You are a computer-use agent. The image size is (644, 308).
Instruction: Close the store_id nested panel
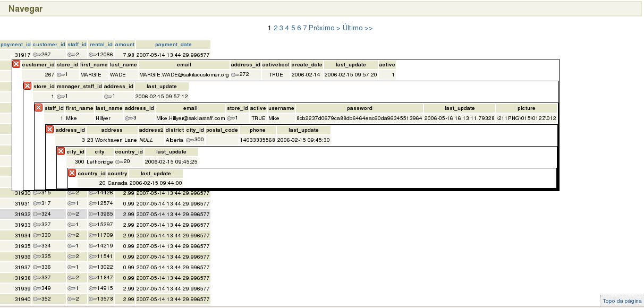coord(27,86)
